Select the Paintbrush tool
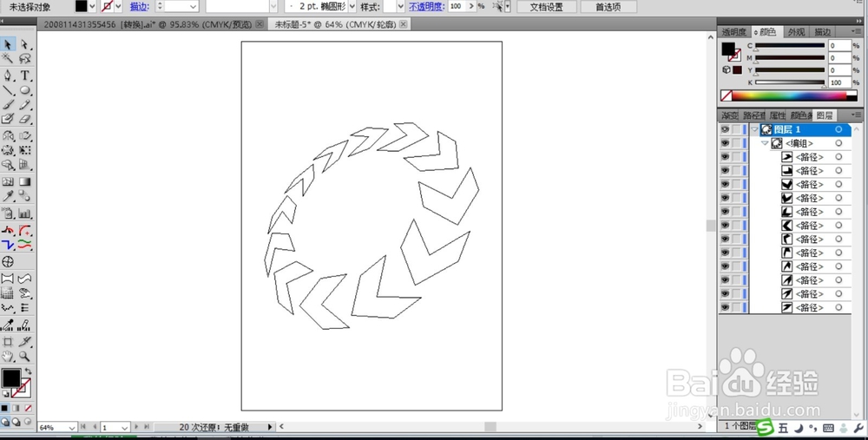The image size is (868, 440). pos(8,105)
